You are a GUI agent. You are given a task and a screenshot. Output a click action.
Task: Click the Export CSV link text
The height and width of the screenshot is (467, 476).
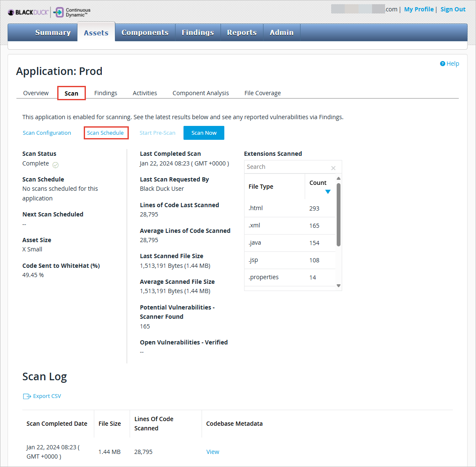tap(47, 396)
